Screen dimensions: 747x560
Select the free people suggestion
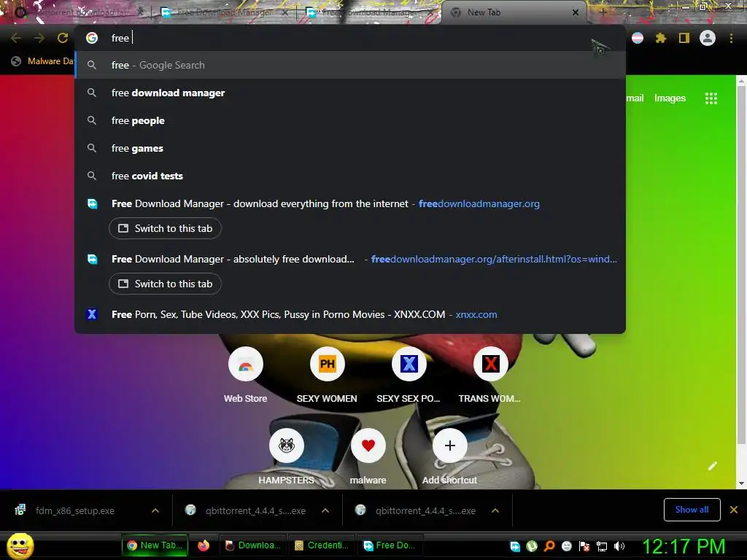[x=350, y=120]
